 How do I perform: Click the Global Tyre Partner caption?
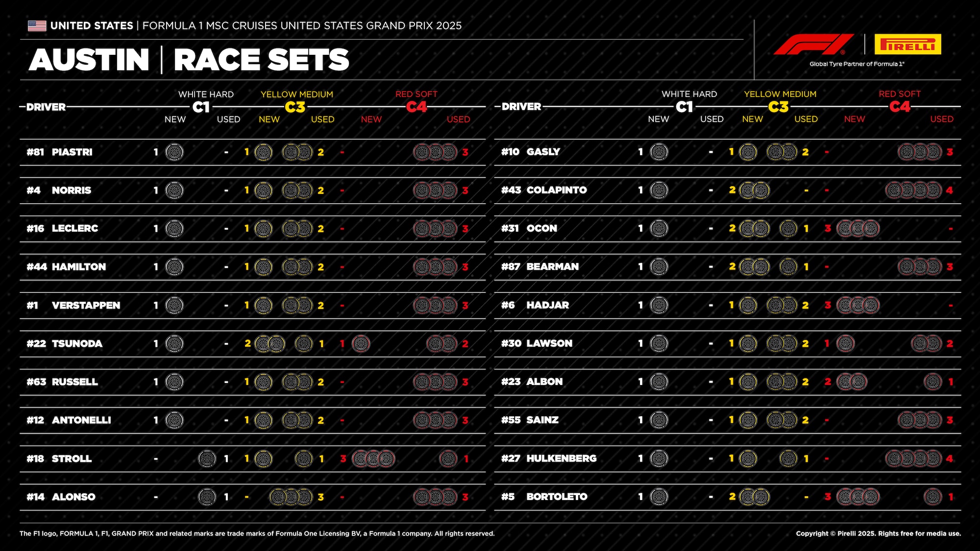(x=857, y=64)
